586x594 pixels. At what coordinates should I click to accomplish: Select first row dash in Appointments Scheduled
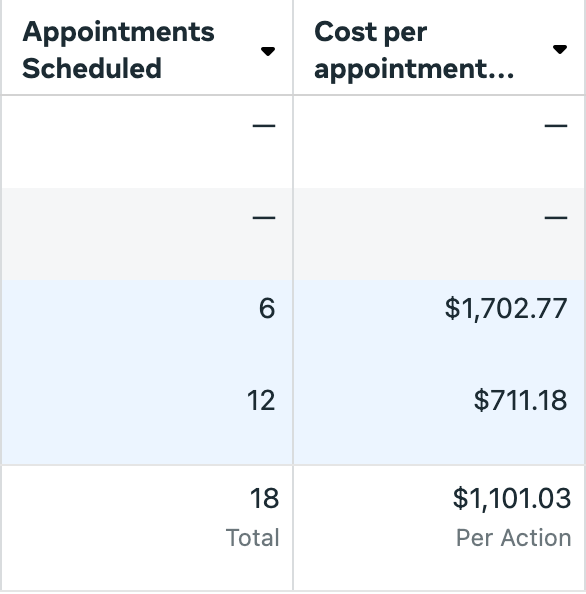click(x=264, y=125)
